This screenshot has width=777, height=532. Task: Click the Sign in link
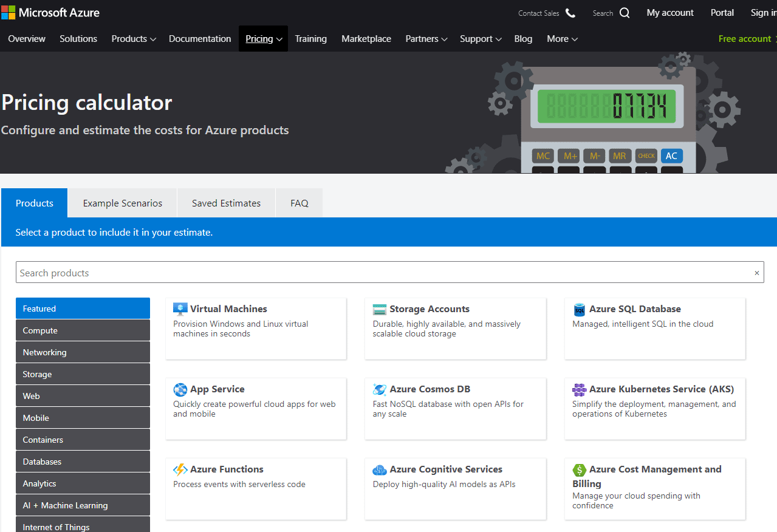(x=764, y=13)
